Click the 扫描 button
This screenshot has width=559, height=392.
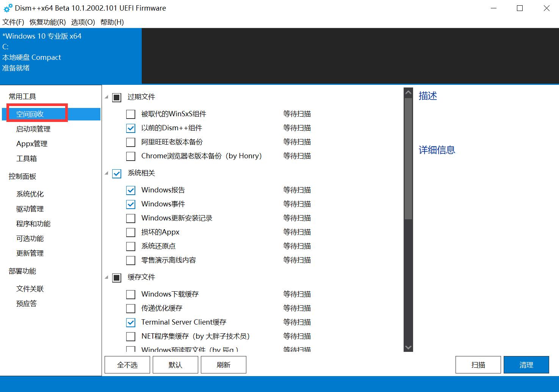point(478,364)
